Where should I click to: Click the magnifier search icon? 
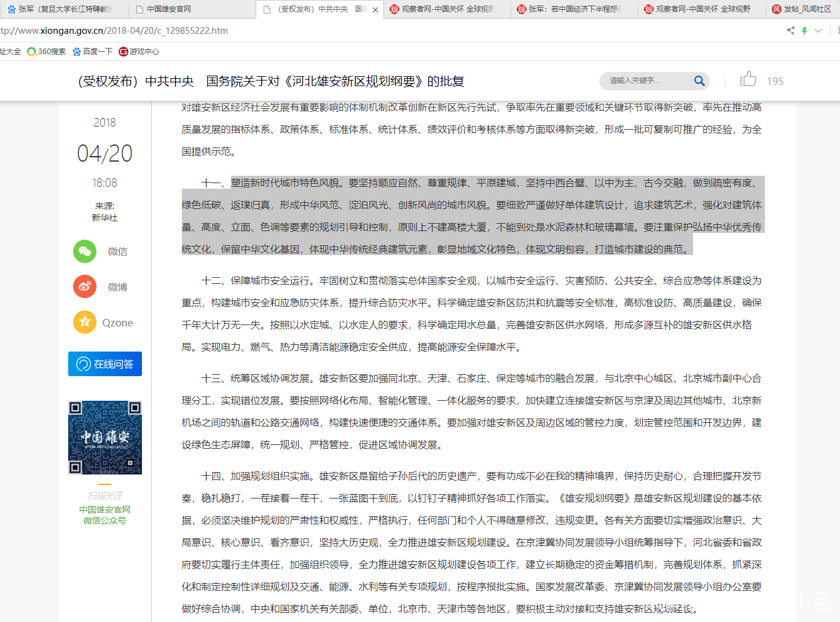699,81
